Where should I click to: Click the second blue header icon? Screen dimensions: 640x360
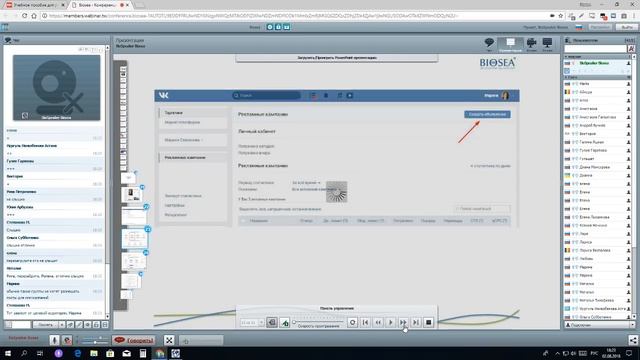(278, 27)
